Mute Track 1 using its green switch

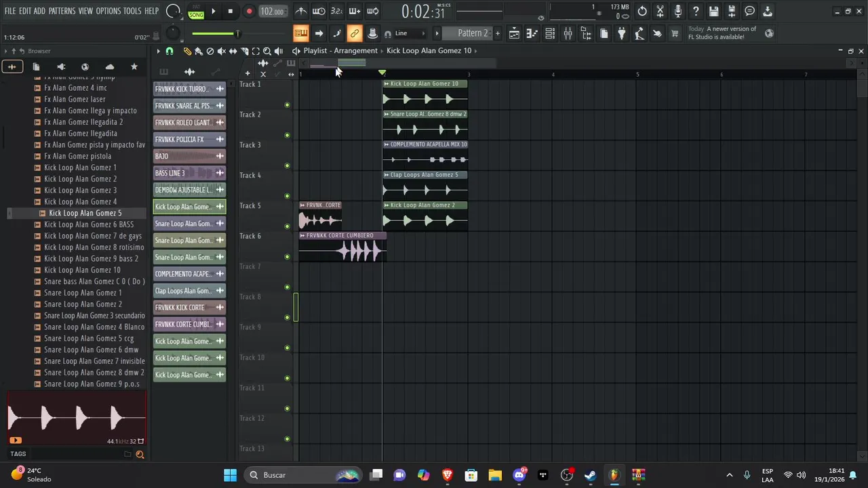point(287,105)
